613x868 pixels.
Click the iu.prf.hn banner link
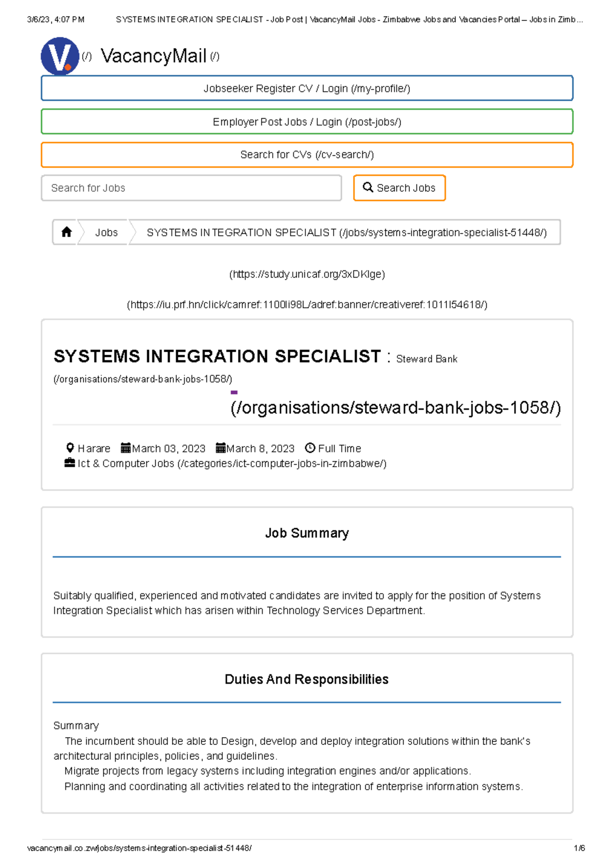[x=306, y=305]
